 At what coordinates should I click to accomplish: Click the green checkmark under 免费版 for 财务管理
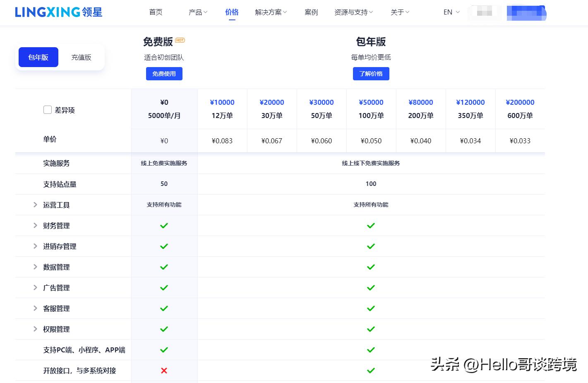point(164,225)
